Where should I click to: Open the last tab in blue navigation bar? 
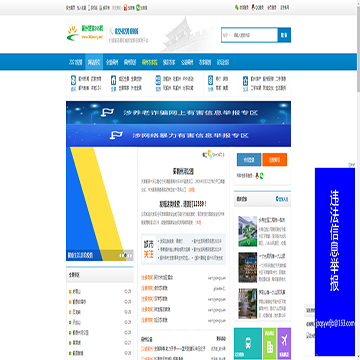pos(223,62)
